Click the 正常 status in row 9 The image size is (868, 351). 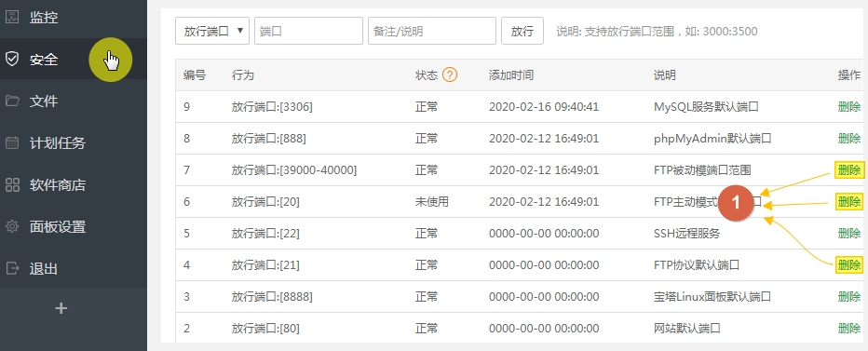click(427, 107)
